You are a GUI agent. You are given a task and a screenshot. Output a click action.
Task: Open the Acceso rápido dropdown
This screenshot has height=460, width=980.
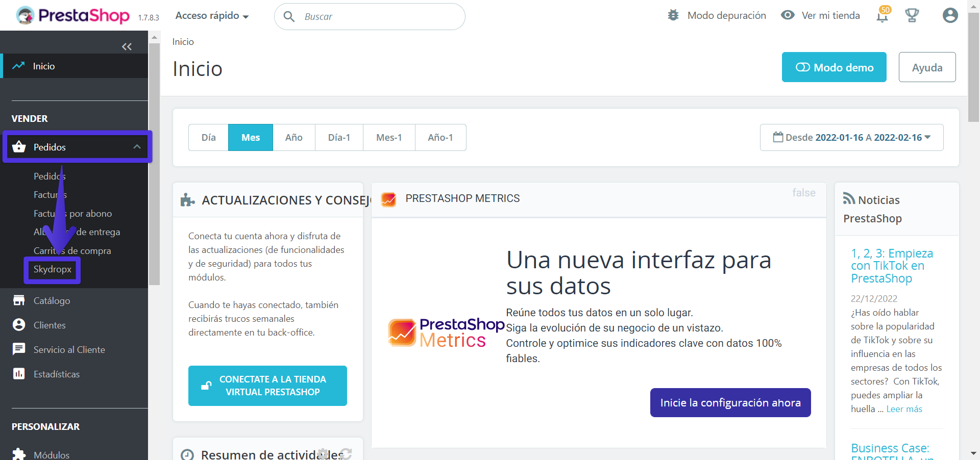[212, 16]
